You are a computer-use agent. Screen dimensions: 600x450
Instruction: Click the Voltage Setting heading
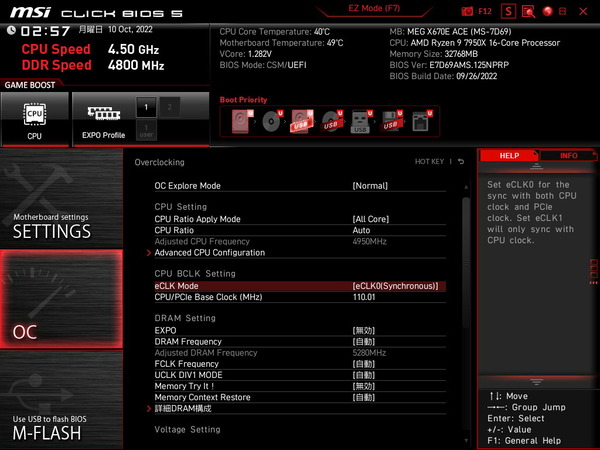188,430
